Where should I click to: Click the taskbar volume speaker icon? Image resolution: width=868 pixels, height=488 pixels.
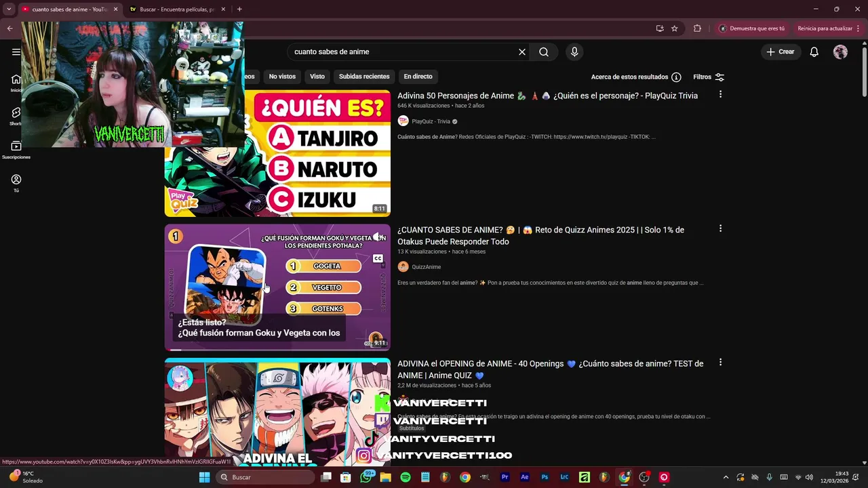pyautogui.click(x=809, y=477)
